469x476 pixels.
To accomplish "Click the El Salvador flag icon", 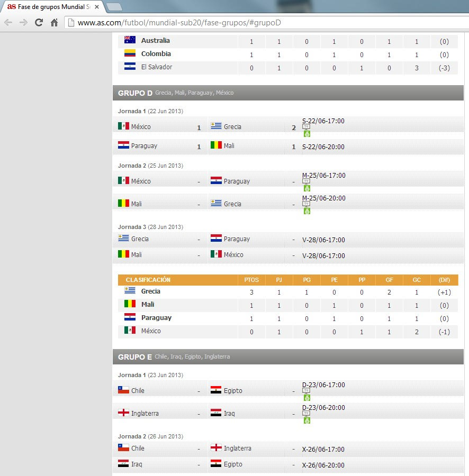I will pos(130,67).
